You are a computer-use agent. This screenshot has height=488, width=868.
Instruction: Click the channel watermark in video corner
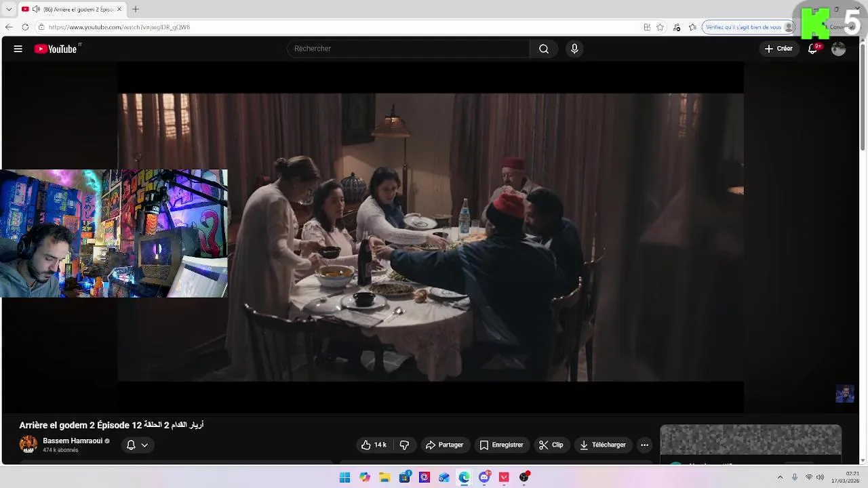click(x=845, y=394)
